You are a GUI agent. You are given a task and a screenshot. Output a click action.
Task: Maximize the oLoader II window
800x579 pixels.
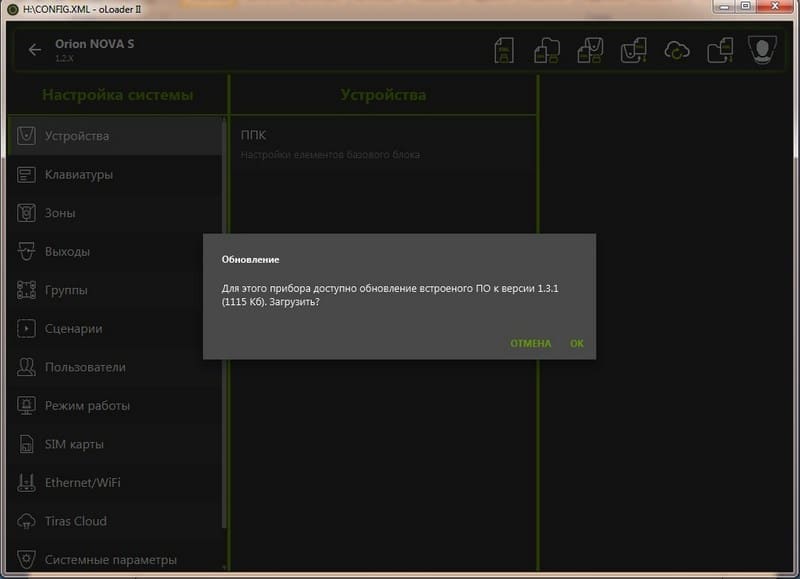(x=745, y=7)
